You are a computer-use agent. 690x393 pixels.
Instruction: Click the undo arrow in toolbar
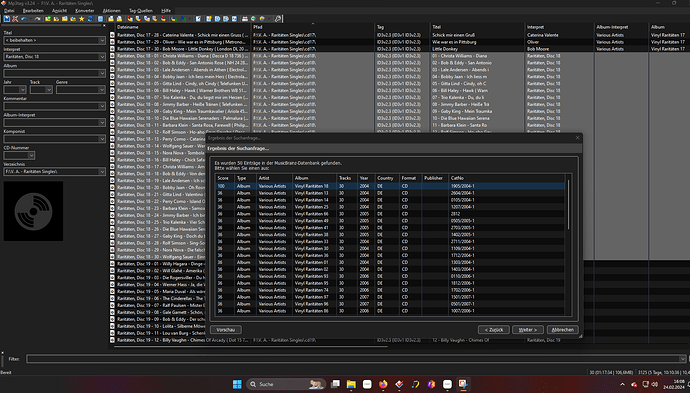24,19
